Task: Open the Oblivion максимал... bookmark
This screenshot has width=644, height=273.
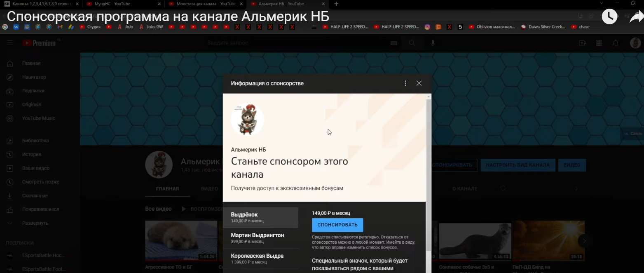Action: [x=492, y=27]
